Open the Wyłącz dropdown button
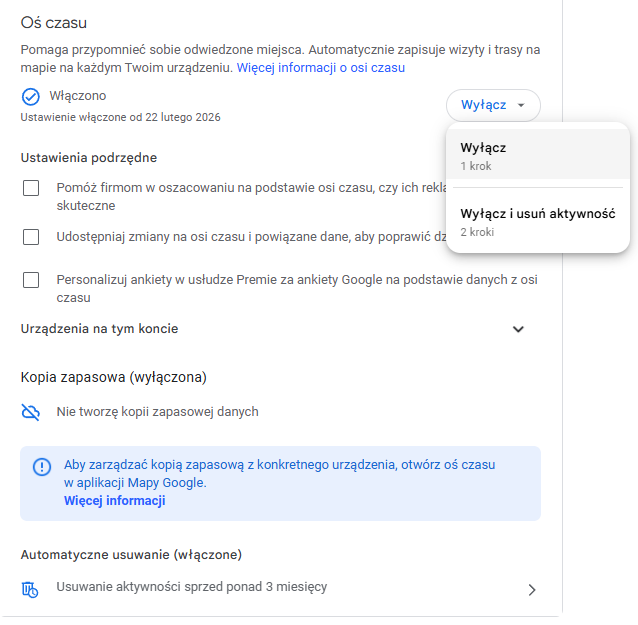Image resolution: width=638 pixels, height=625 pixels. (493, 105)
